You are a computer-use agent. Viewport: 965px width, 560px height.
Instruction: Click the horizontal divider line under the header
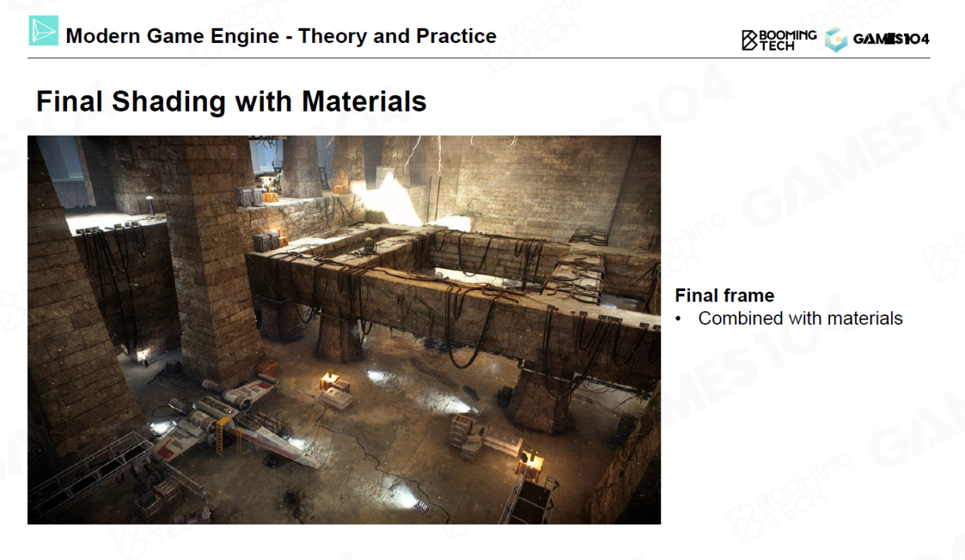point(482,58)
